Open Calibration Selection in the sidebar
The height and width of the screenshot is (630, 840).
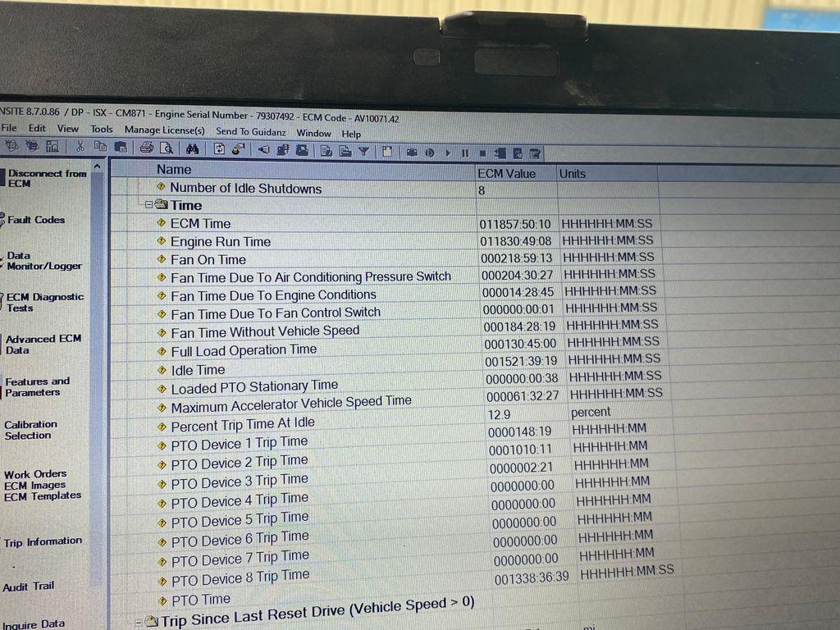(30, 430)
